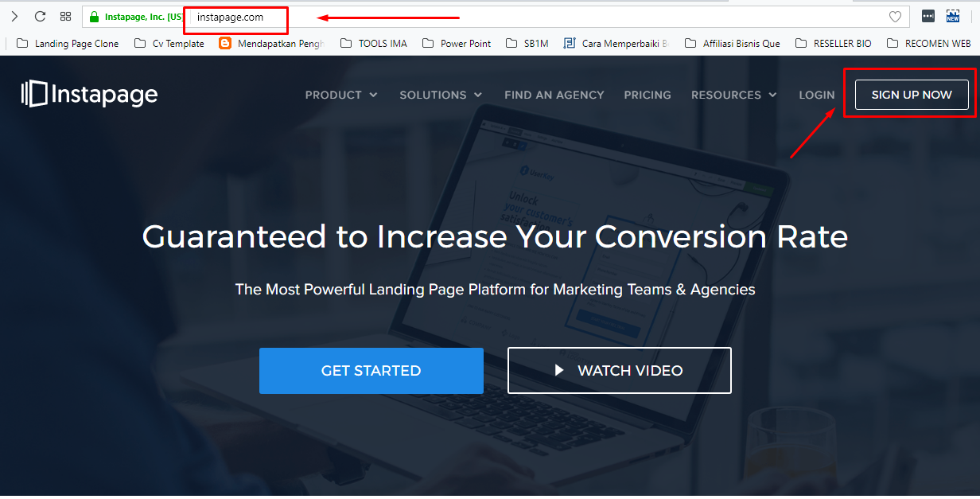Click the LOGIN link
The height and width of the screenshot is (499, 980).
tap(816, 95)
